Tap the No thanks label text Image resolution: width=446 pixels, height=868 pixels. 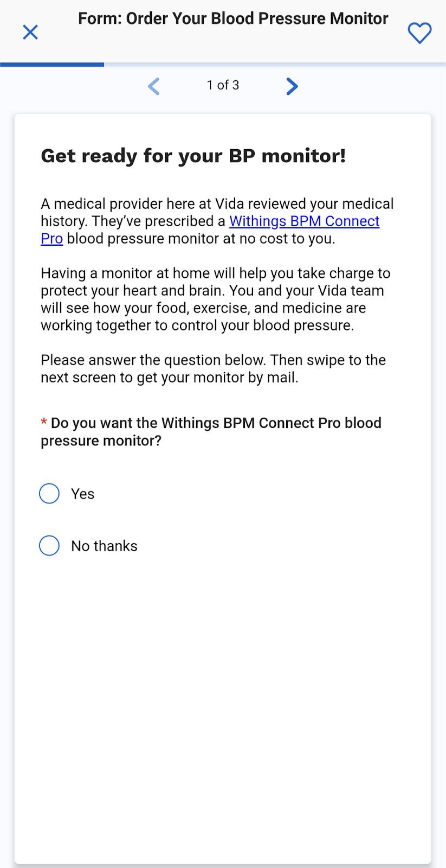coord(104,546)
